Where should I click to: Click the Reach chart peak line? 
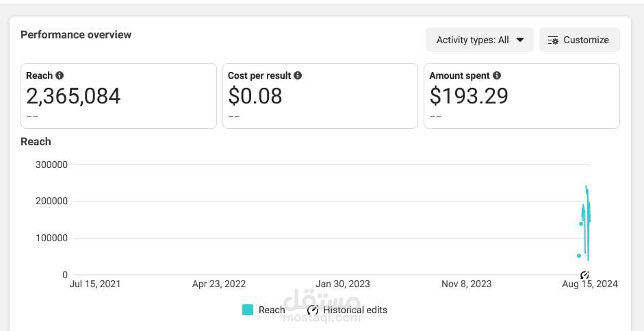tap(587, 188)
